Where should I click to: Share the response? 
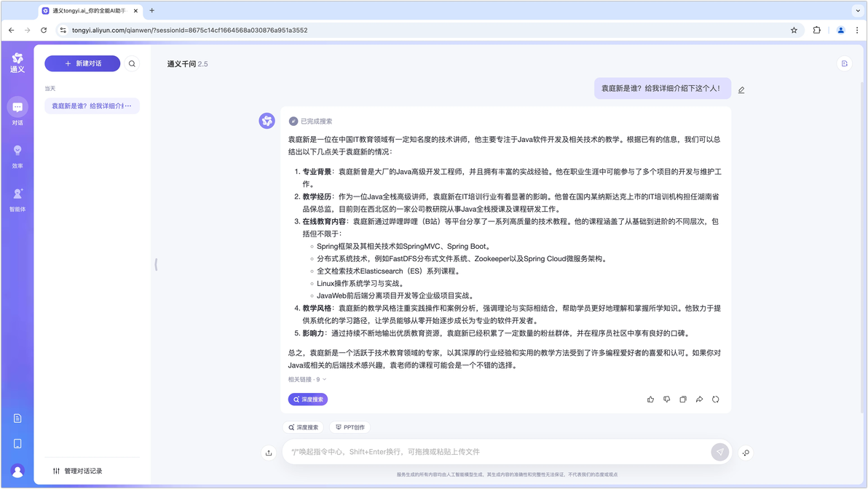pos(699,399)
